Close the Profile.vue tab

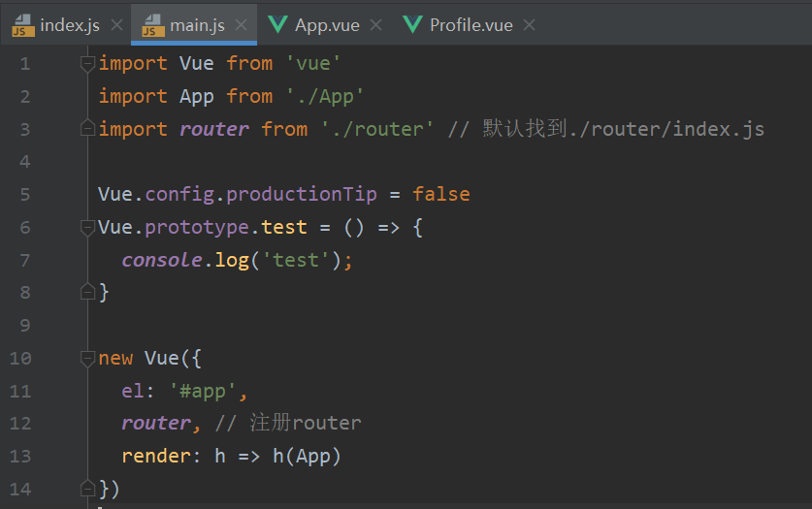point(529,25)
